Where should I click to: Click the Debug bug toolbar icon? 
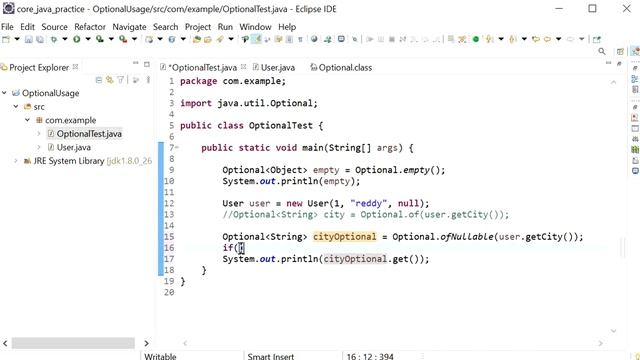(x=53, y=39)
